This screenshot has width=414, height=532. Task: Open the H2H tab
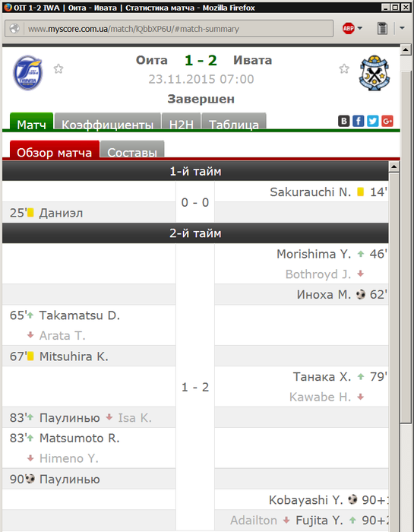[x=181, y=122]
